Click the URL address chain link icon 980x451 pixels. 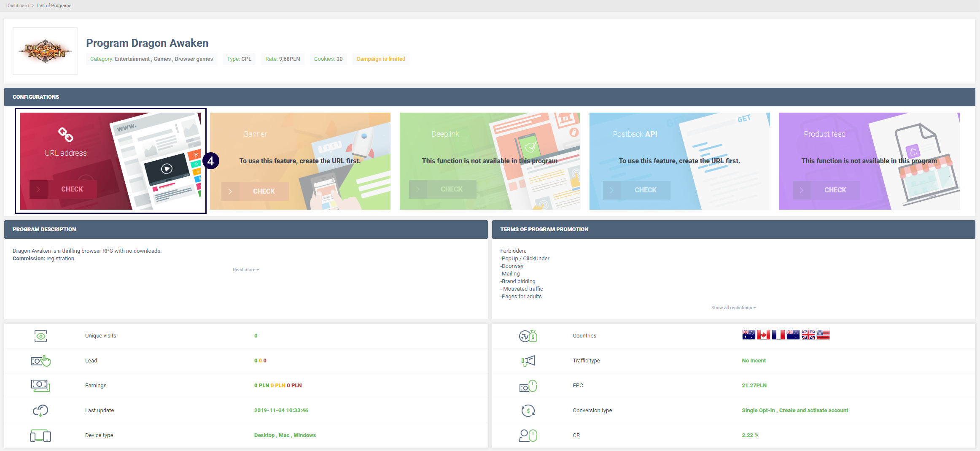pos(65,135)
